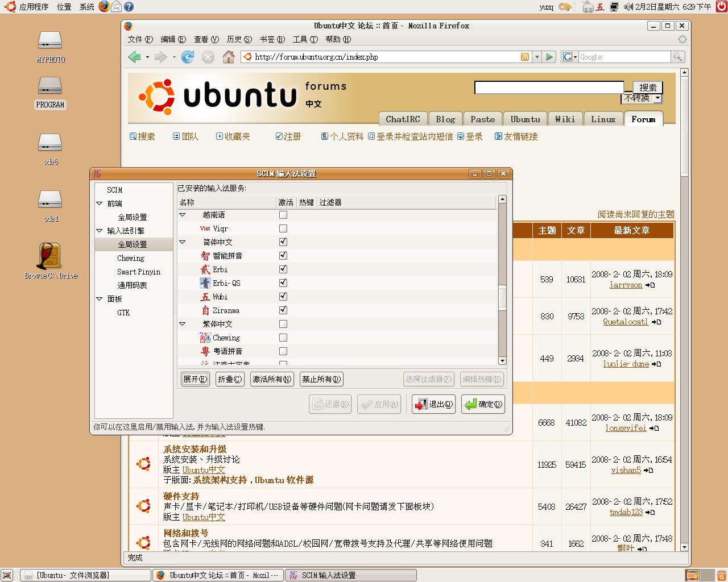Click Firefox forward arrow button
728x582 pixels.
click(x=161, y=57)
